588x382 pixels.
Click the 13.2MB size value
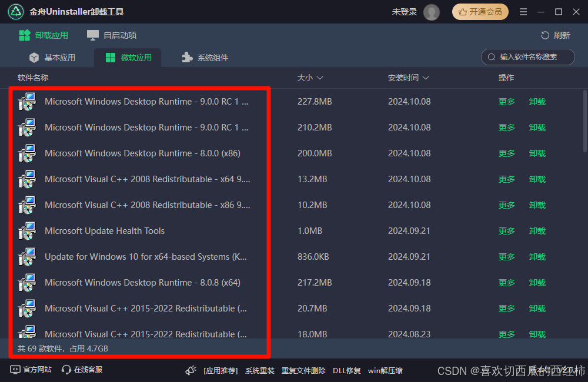pyautogui.click(x=312, y=179)
